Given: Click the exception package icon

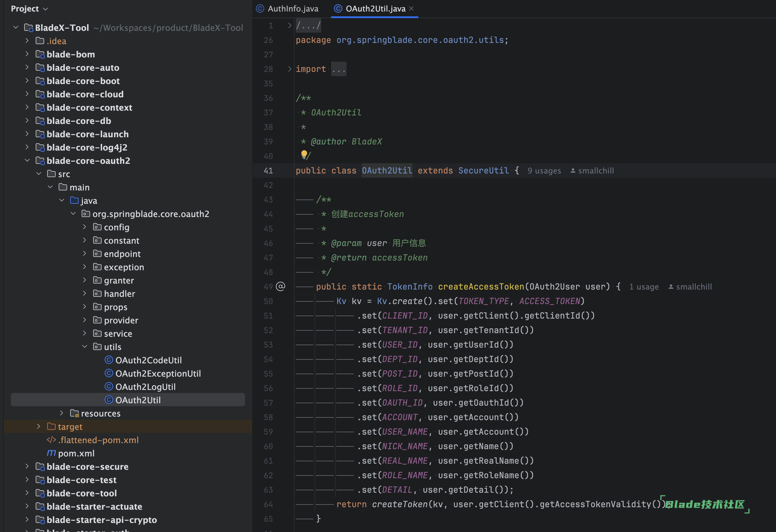Looking at the screenshot, I should coord(97,267).
